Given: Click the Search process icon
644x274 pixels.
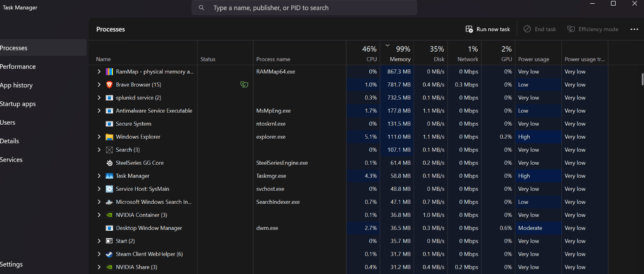Looking at the screenshot, I should 109,150.
